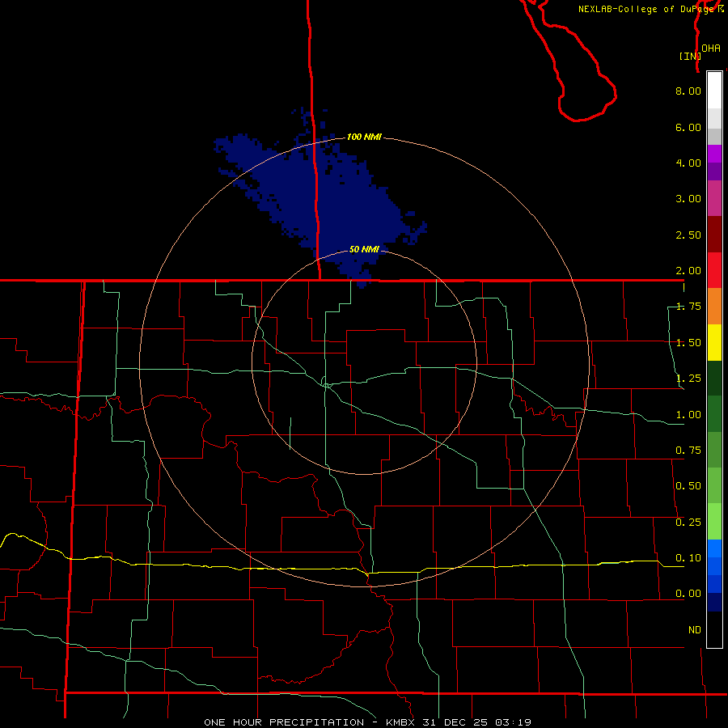Click the '2.00' scale label
This screenshot has height=728, width=728.
(x=688, y=271)
